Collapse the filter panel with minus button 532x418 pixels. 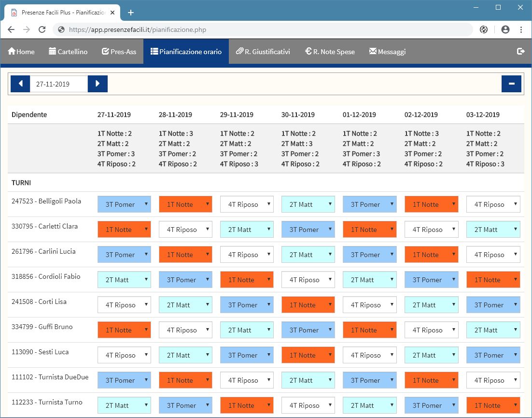click(x=511, y=84)
